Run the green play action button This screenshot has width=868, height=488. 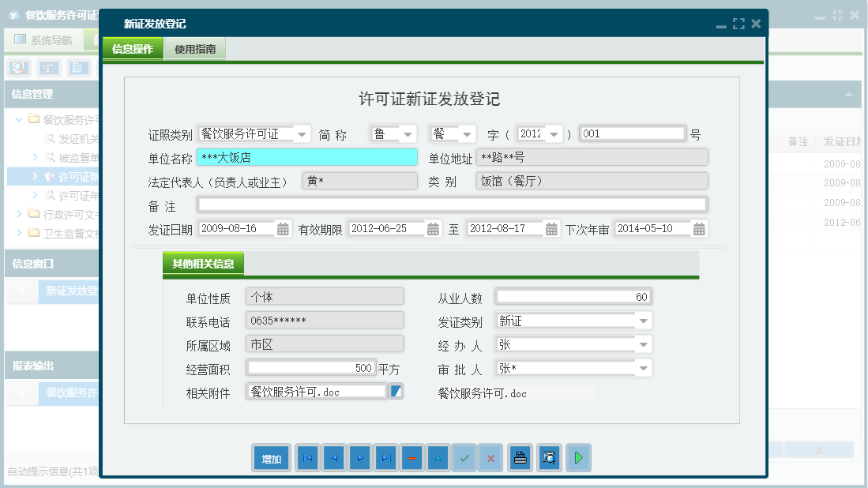[x=578, y=457]
